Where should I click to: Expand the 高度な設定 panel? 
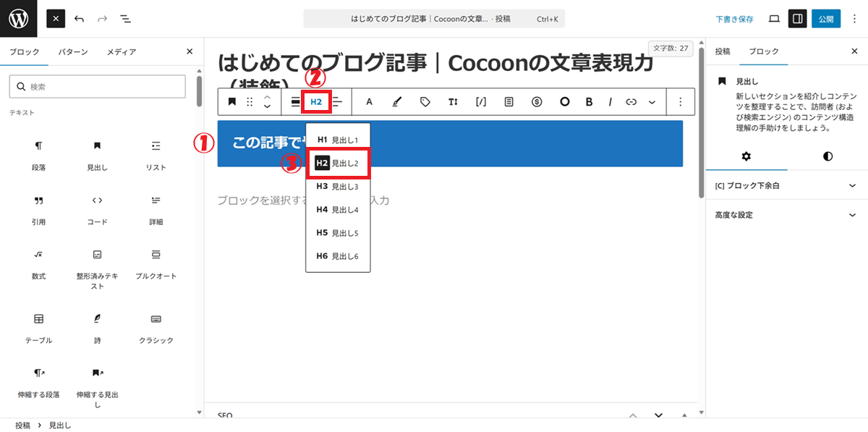point(786,215)
